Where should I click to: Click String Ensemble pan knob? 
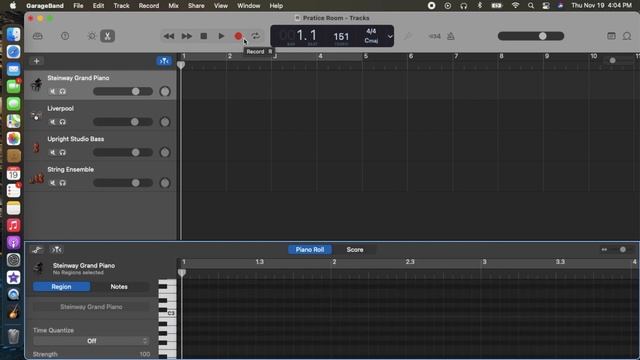tap(165, 183)
